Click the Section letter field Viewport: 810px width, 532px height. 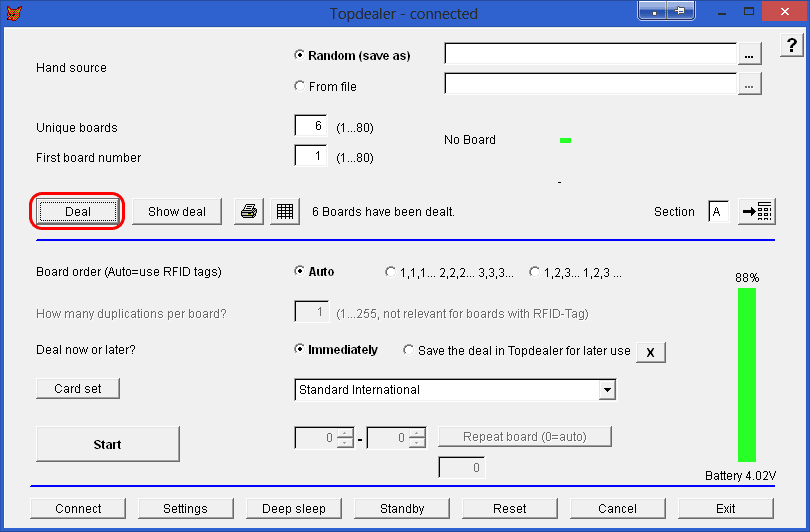pos(719,211)
